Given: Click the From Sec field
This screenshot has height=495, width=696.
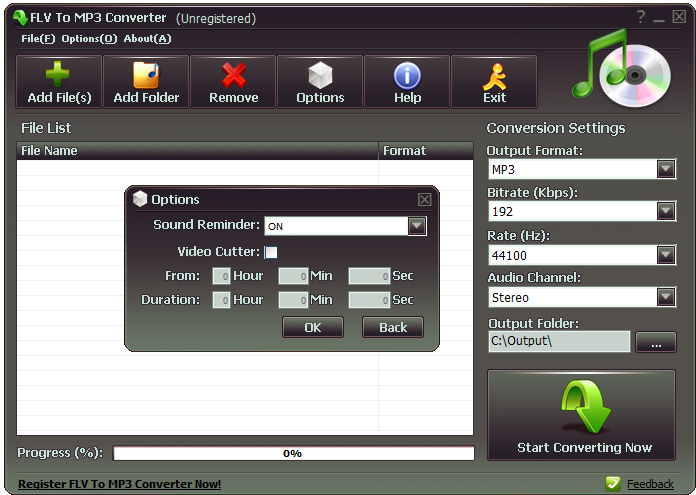Looking at the screenshot, I should 369,276.
